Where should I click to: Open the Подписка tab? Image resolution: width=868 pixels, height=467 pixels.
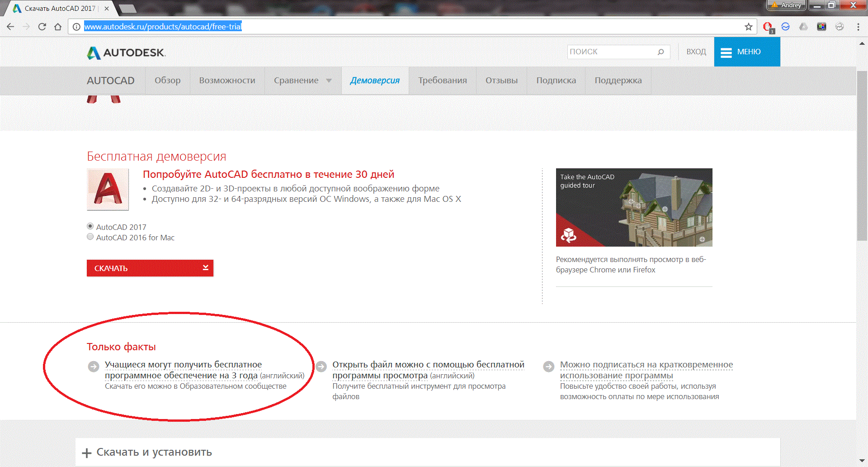pos(556,81)
